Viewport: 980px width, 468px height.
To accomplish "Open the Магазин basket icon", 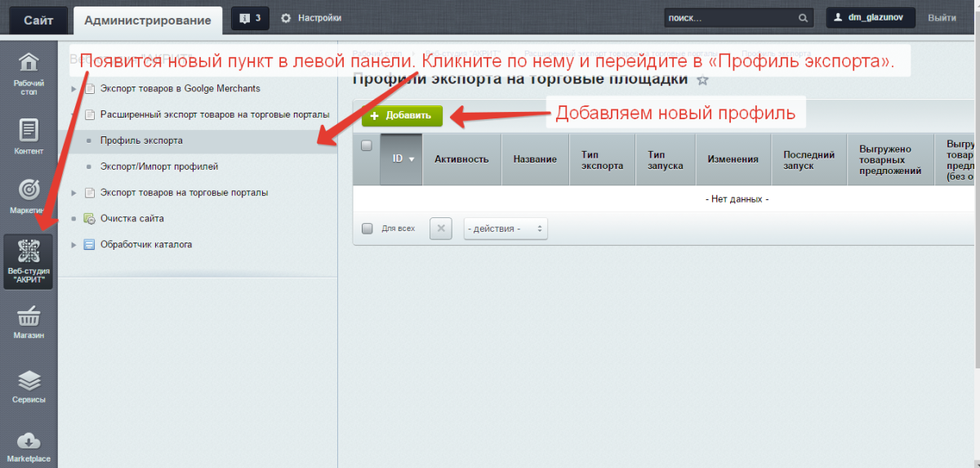I will tap(29, 321).
